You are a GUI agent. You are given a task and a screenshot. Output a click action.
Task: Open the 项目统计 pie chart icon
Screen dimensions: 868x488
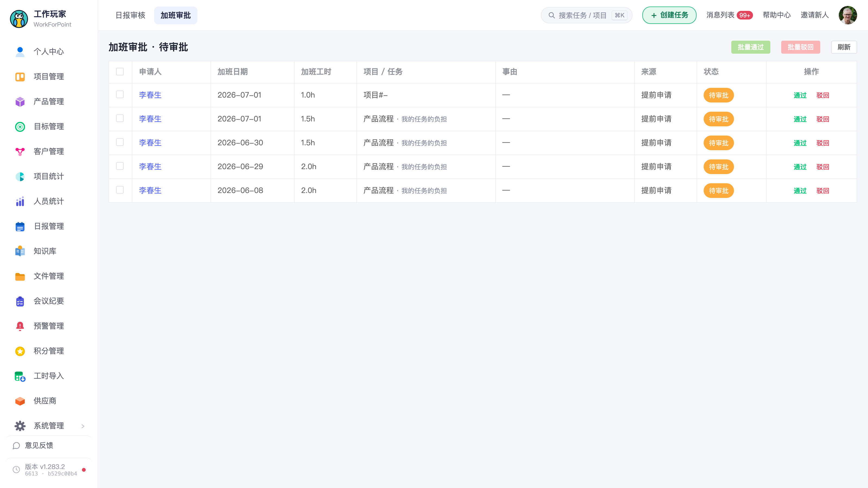20,176
